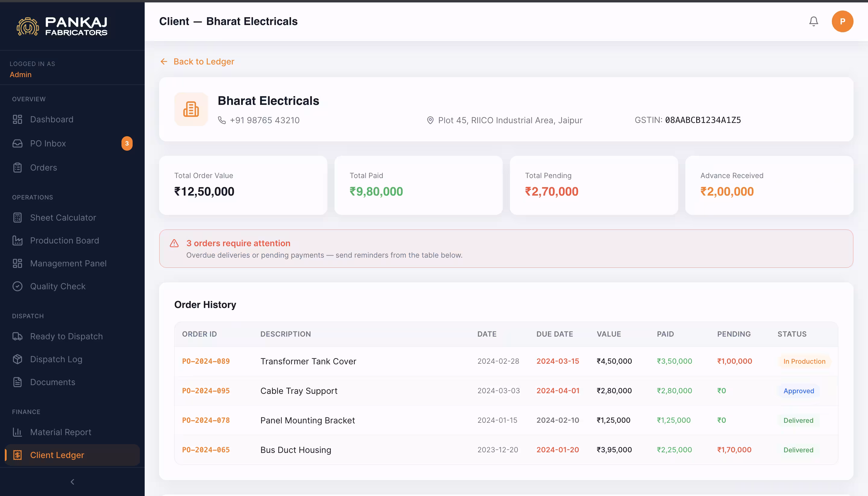
Task: View the Dispatch Log
Action: 56,359
